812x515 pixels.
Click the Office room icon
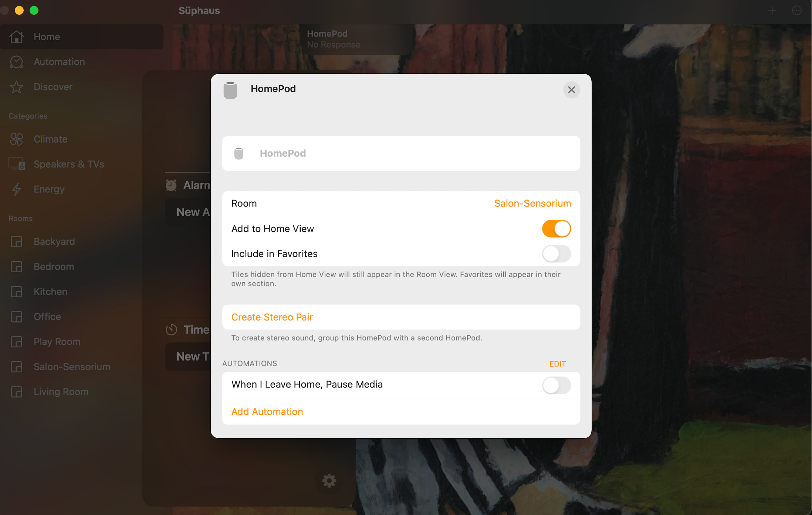pyautogui.click(x=17, y=317)
